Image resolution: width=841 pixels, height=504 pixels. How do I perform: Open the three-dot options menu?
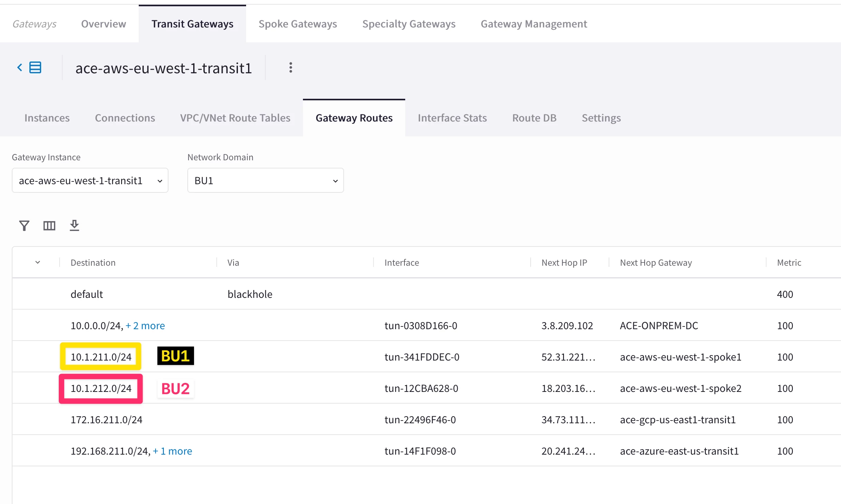click(290, 68)
